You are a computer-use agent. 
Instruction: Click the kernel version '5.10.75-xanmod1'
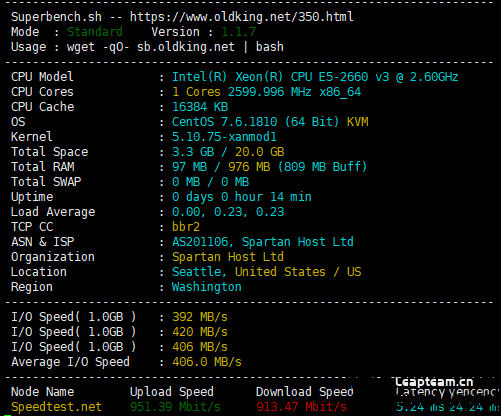224,137
